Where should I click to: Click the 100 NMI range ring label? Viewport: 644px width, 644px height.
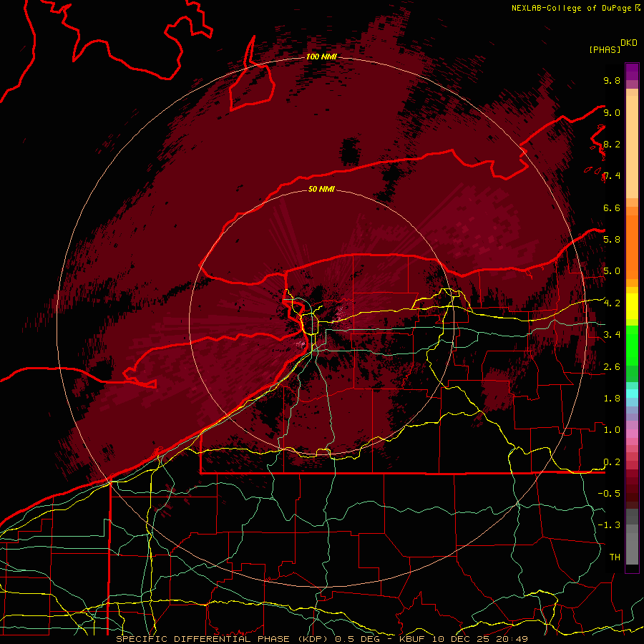tap(321, 57)
